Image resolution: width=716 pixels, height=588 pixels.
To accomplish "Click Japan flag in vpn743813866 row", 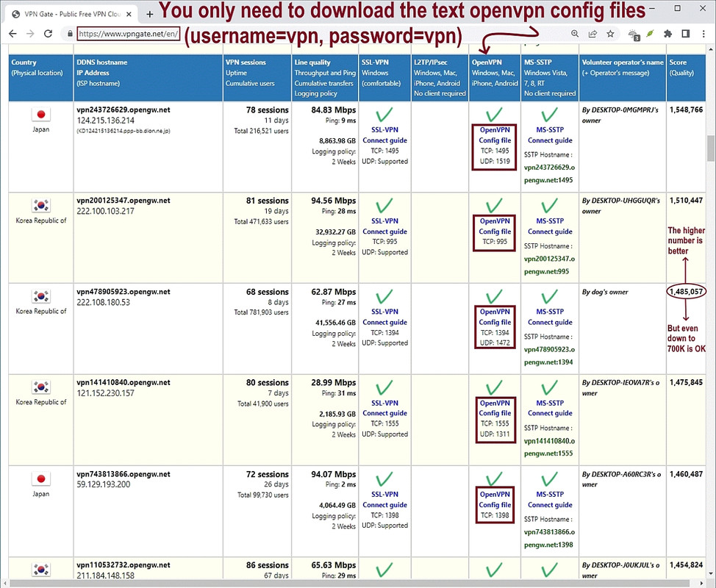I will click(x=40, y=478).
